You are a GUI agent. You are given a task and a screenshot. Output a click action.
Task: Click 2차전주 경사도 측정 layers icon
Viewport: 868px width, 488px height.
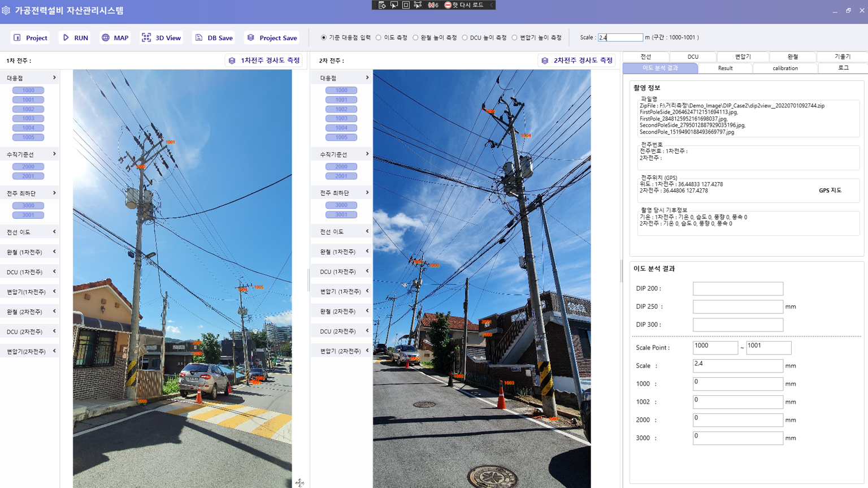(x=545, y=61)
